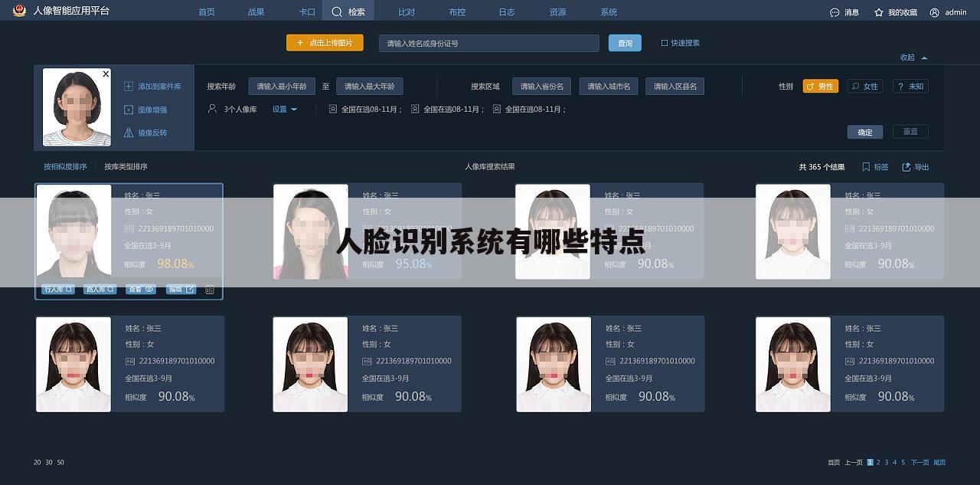Open the 卡口 tab

[x=307, y=12]
